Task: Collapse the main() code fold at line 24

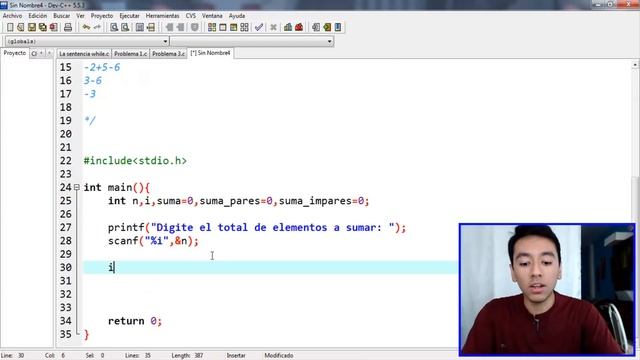Action: click(x=76, y=187)
